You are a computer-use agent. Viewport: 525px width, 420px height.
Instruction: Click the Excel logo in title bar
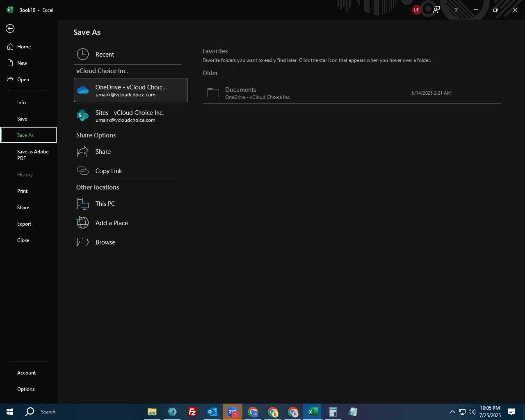(10, 10)
